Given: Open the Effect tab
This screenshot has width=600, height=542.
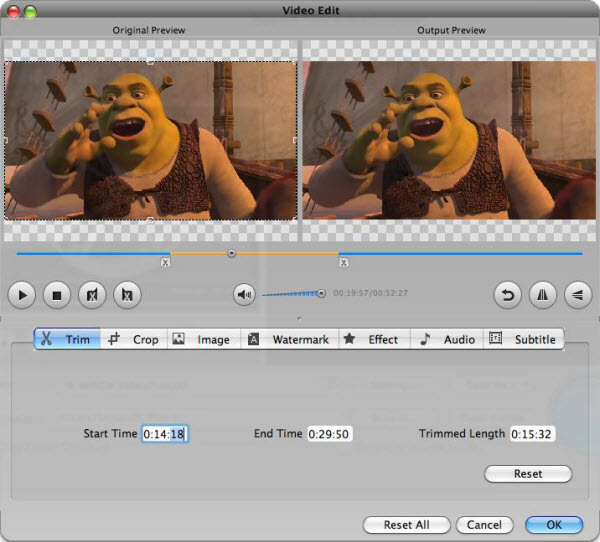Looking at the screenshot, I should (374, 339).
